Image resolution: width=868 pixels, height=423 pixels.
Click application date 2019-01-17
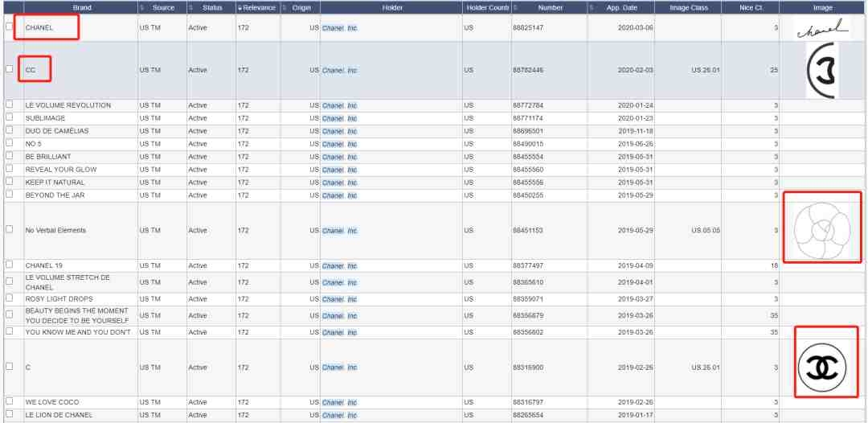636,415
